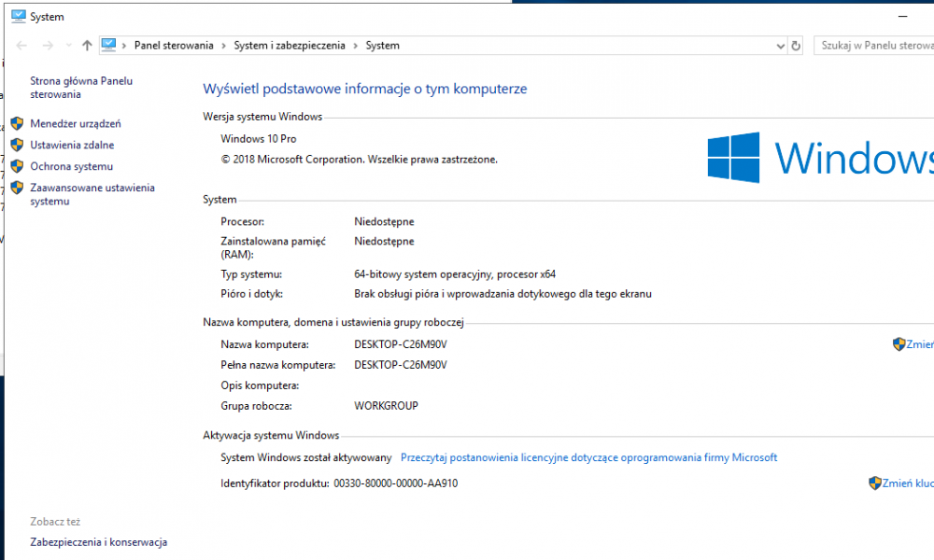Screen dimensions: 934x560
Task: Click shield icon beside Menedżer urządzeń
Action: point(17,123)
